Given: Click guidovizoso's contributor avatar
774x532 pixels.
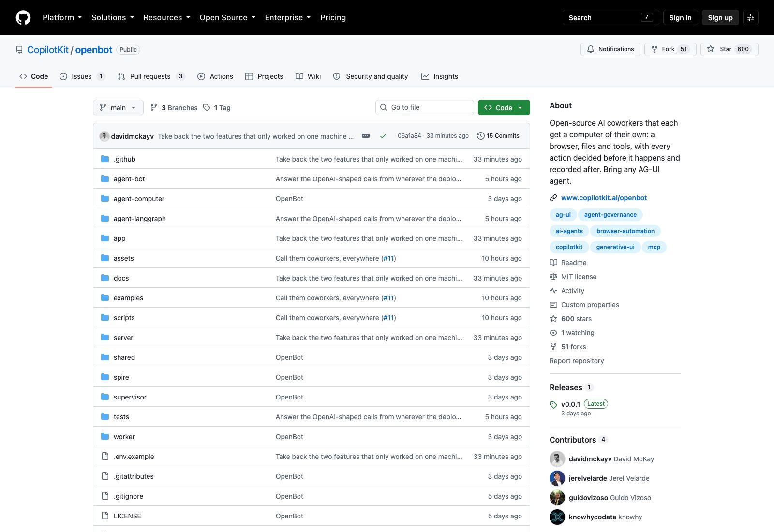Looking at the screenshot, I should [x=557, y=498].
